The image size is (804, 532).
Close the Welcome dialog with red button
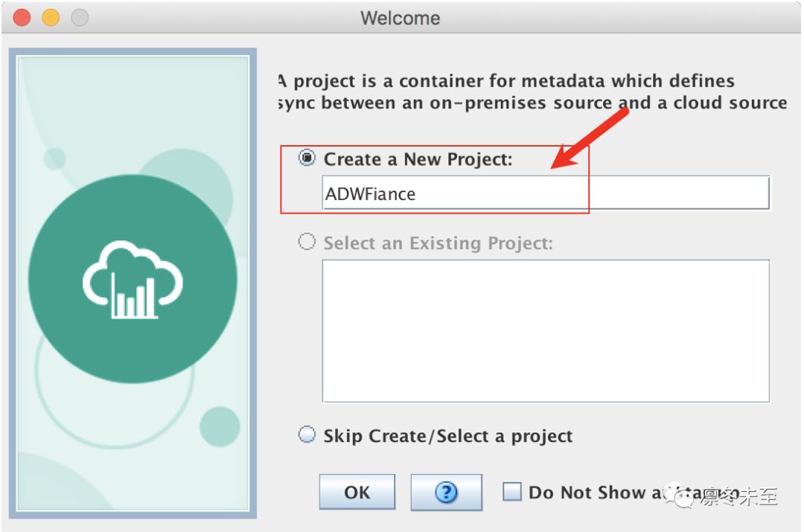22,17
